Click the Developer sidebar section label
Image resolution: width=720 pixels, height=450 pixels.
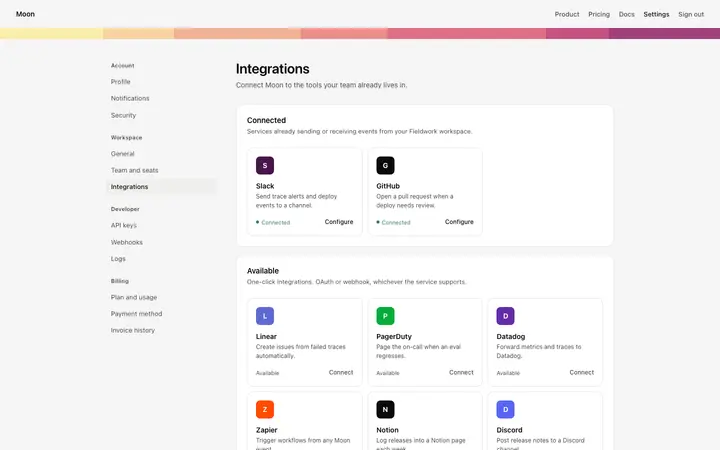point(125,209)
